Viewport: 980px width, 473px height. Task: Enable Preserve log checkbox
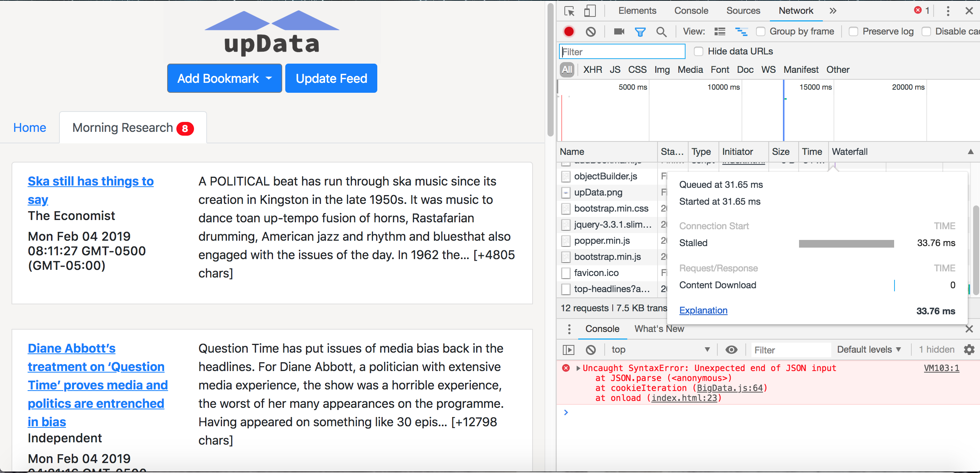pos(853,31)
